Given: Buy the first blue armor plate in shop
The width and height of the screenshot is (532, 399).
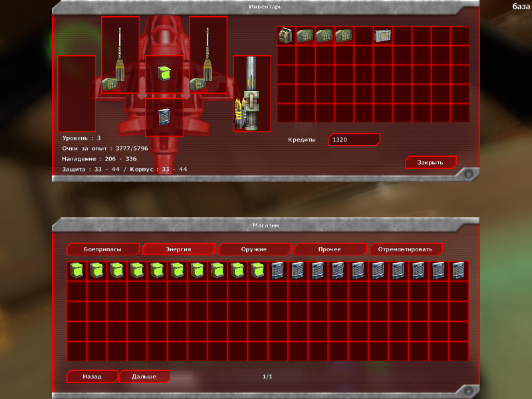Looking at the screenshot, I should (x=277, y=271).
